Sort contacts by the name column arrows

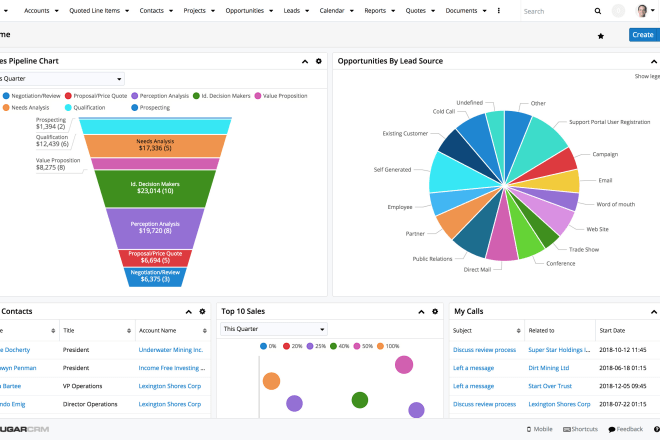pyautogui.click(x=53, y=331)
